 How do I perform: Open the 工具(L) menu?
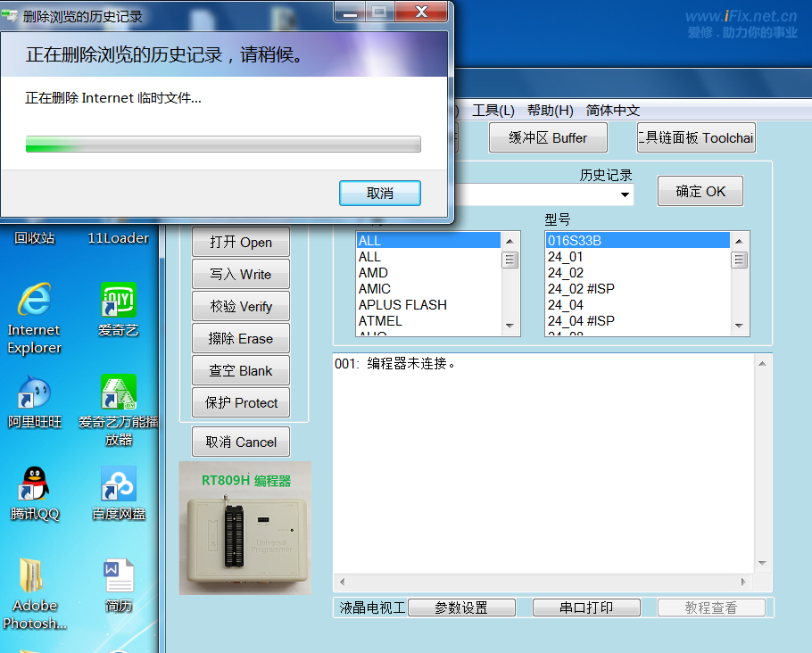(x=493, y=111)
